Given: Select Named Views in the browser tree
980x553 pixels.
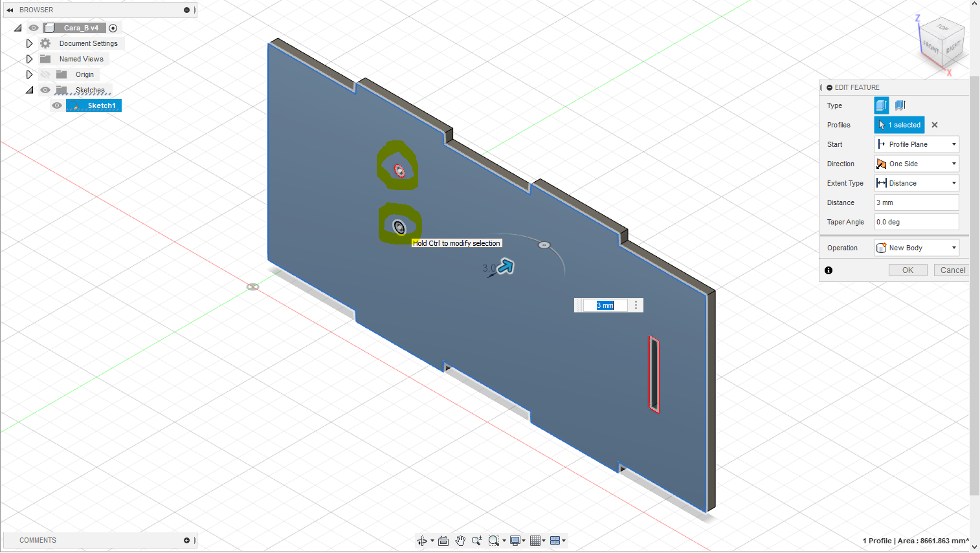Looking at the screenshot, I should 82,59.
